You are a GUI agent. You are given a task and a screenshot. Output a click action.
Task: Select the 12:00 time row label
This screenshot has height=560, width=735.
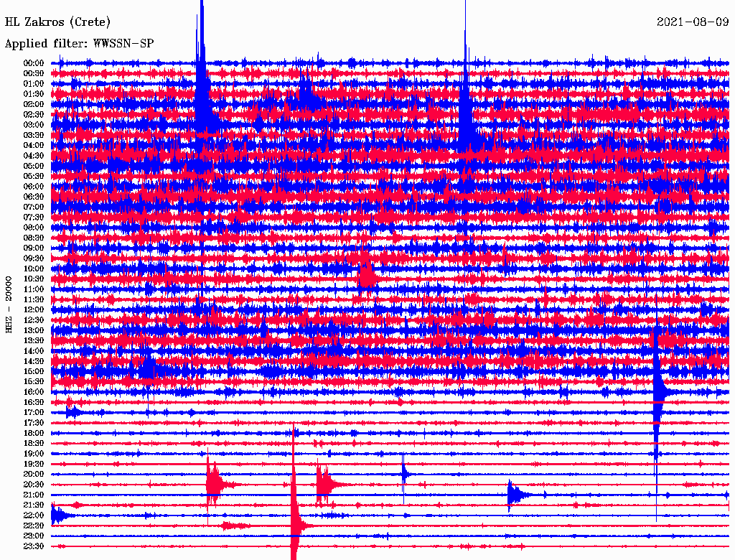(34, 310)
